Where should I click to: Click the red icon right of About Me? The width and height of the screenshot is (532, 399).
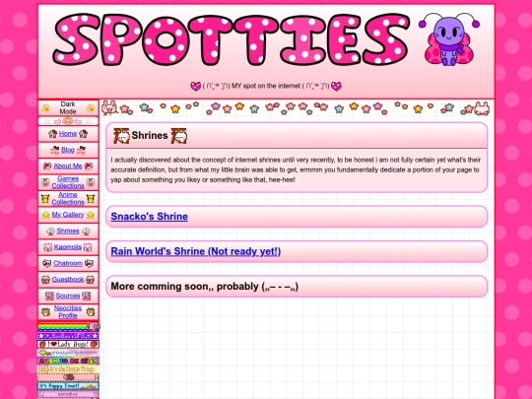tap(89, 166)
